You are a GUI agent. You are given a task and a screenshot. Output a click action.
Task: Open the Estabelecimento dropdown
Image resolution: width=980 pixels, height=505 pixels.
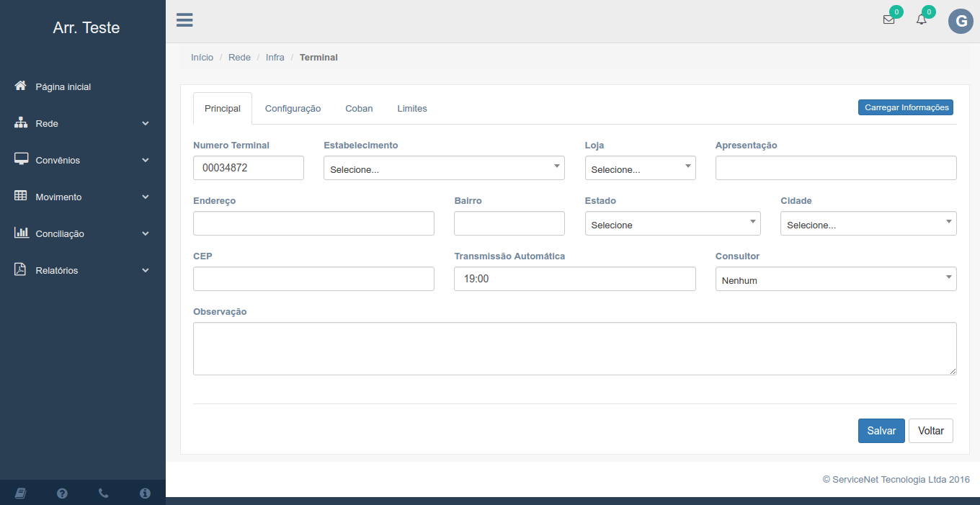click(x=444, y=169)
